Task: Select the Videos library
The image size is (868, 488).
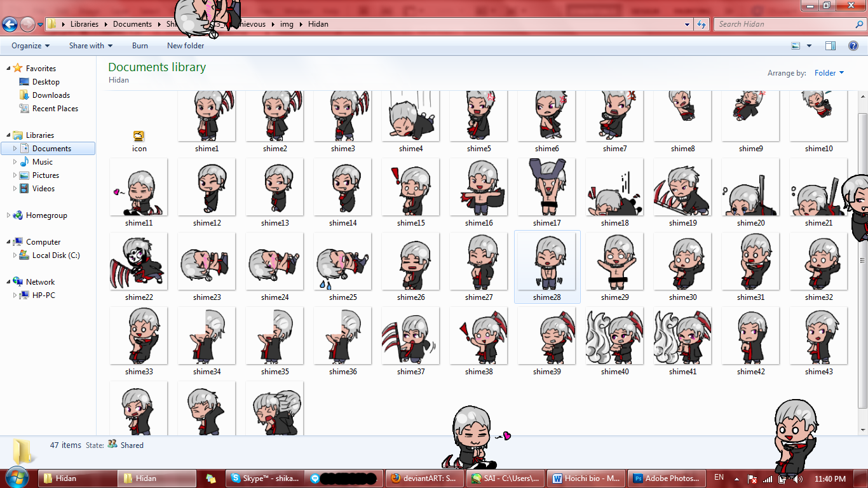Action: tap(43, 189)
